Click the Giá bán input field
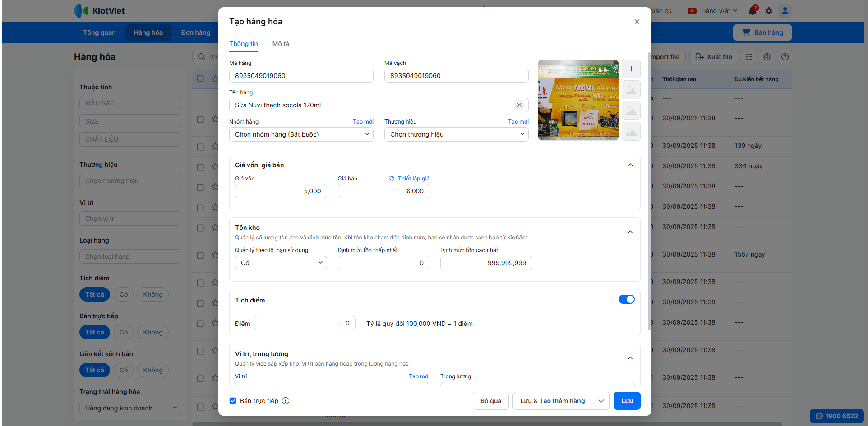Image resolution: width=868 pixels, height=426 pixels. click(383, 191)
